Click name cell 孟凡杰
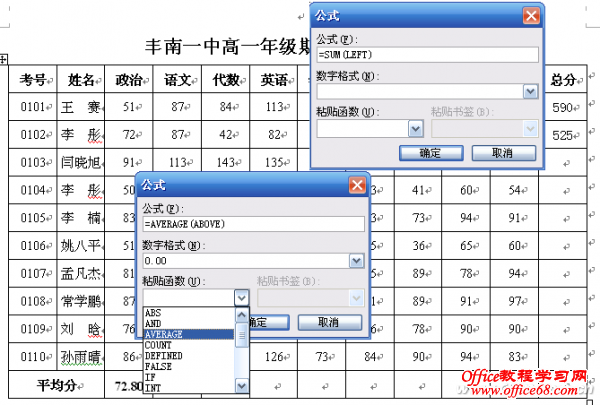The height and width of the screenshot is (405, 600). [81, 273]
